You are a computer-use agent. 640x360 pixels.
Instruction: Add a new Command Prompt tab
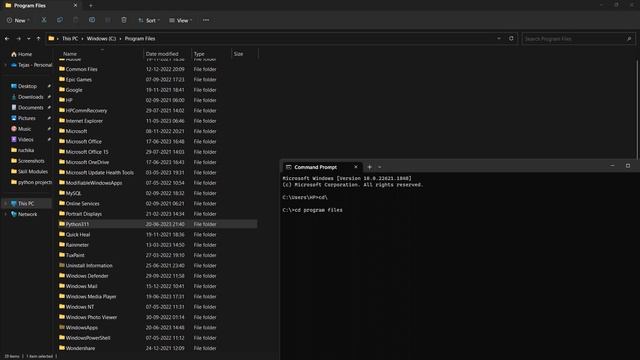coord(369,167)
